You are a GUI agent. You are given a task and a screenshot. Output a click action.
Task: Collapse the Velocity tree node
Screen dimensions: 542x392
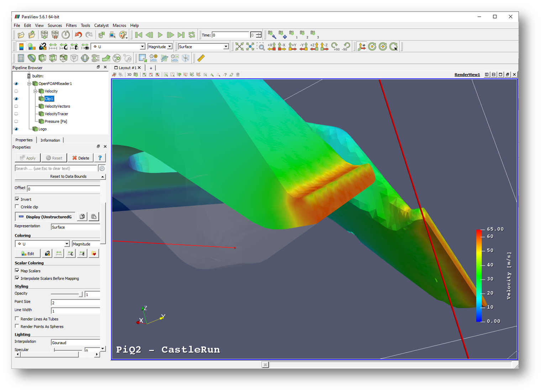click(x=35, y=91)
